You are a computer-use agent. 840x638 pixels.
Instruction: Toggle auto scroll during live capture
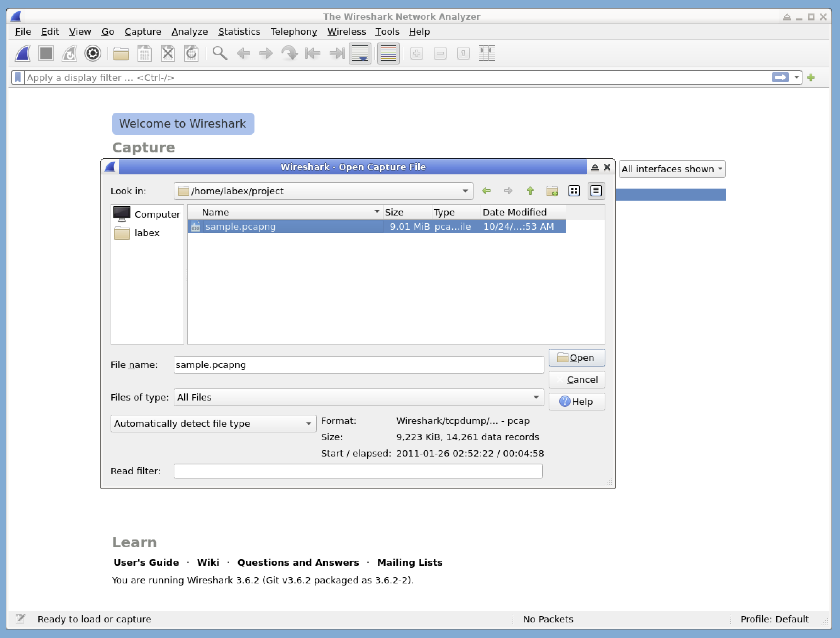[360, 53]
